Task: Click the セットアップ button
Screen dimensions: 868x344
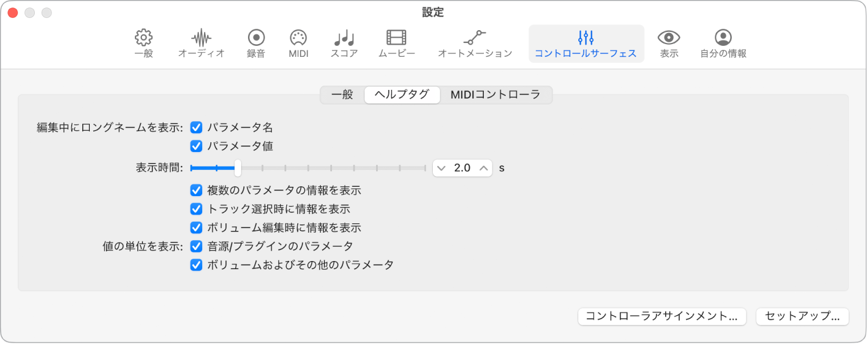Action: pos(803,317)
